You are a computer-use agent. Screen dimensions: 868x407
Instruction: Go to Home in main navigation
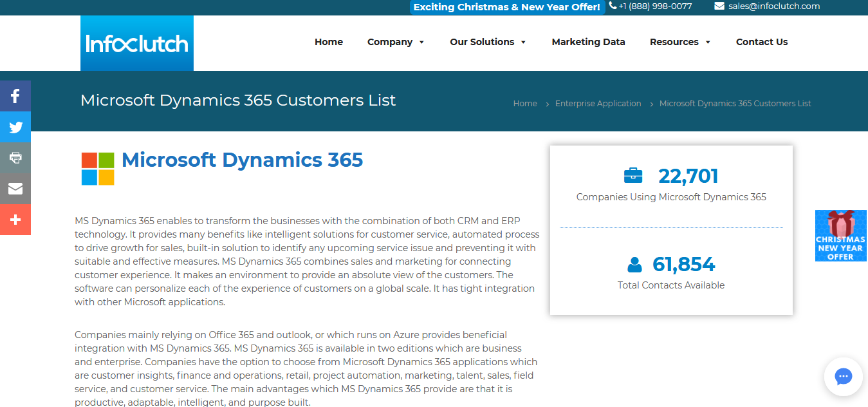point(329,42)
